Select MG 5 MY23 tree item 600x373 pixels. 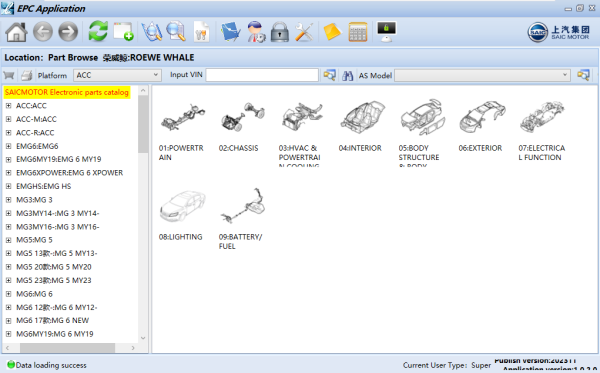[x=54, y=280]
